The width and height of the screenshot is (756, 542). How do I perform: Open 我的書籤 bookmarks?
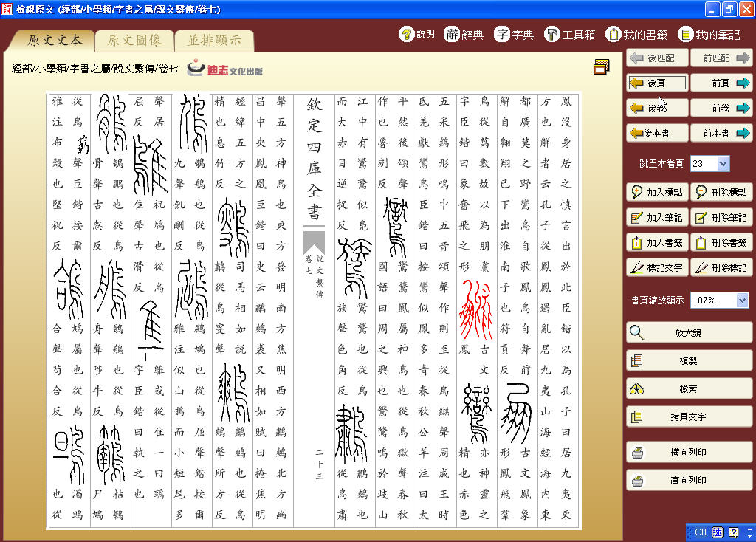636,34
